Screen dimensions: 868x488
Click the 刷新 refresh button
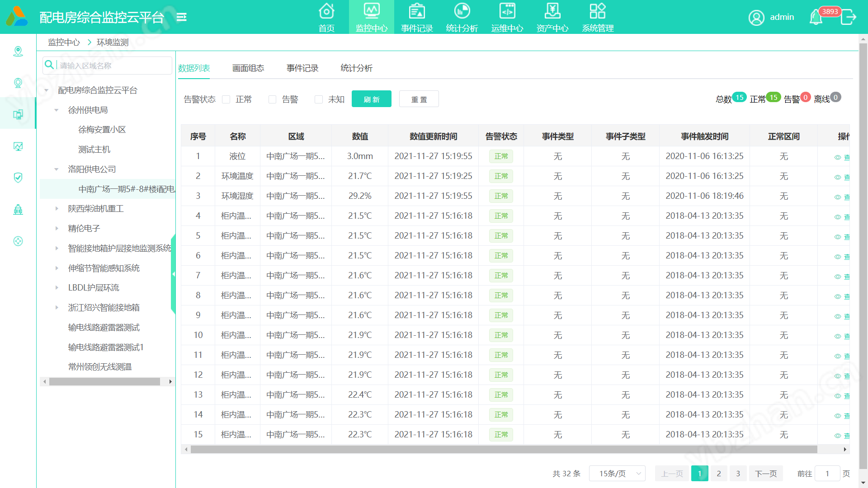tap(372, 99)
